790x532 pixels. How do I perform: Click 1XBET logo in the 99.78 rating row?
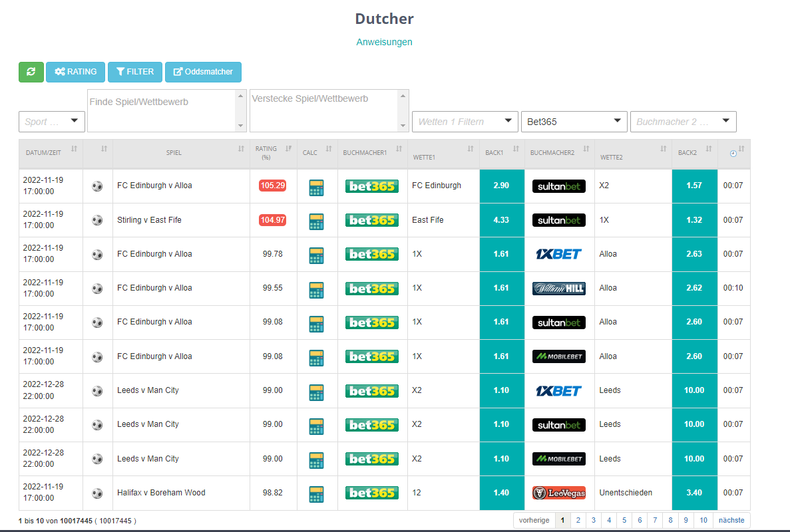click(x=559, y=254)
